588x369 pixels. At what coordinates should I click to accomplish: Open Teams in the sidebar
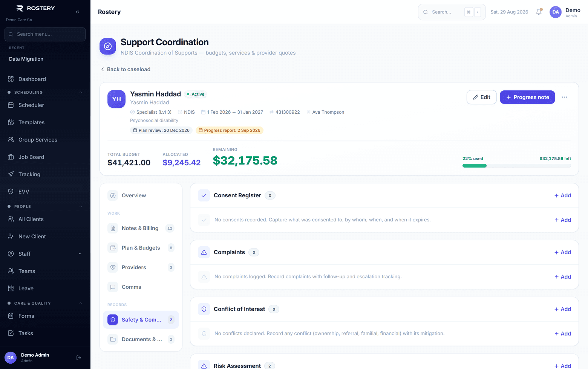point(45,271)
